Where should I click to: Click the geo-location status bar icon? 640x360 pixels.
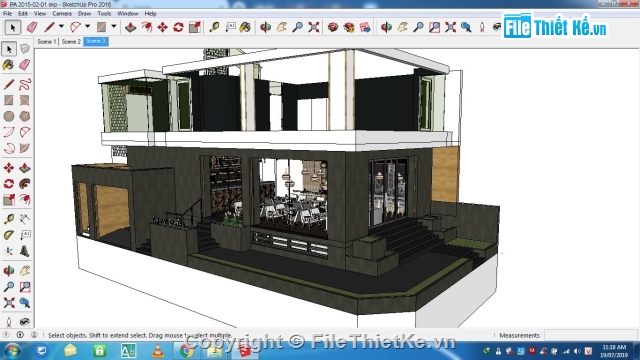coord(6,335)
